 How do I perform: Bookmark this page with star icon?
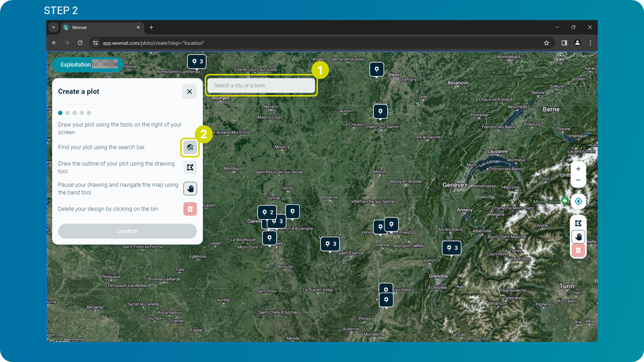[546, 43]
